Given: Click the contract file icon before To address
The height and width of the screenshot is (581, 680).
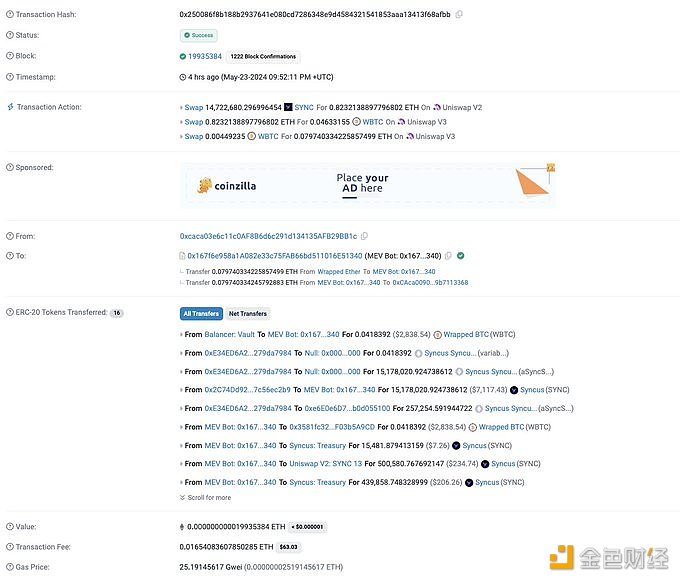Looking at the screenshot, I should [182, 256].
